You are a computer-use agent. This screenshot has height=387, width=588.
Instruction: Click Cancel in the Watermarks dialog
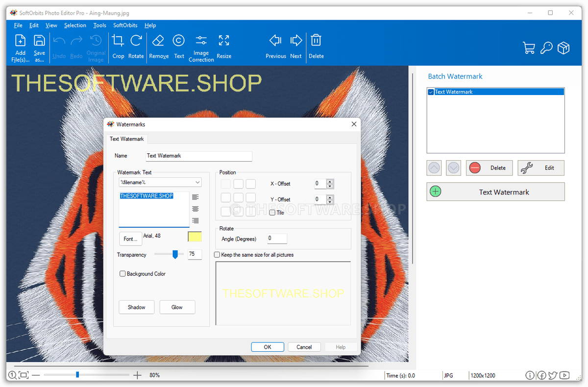[x=304, y=347]
